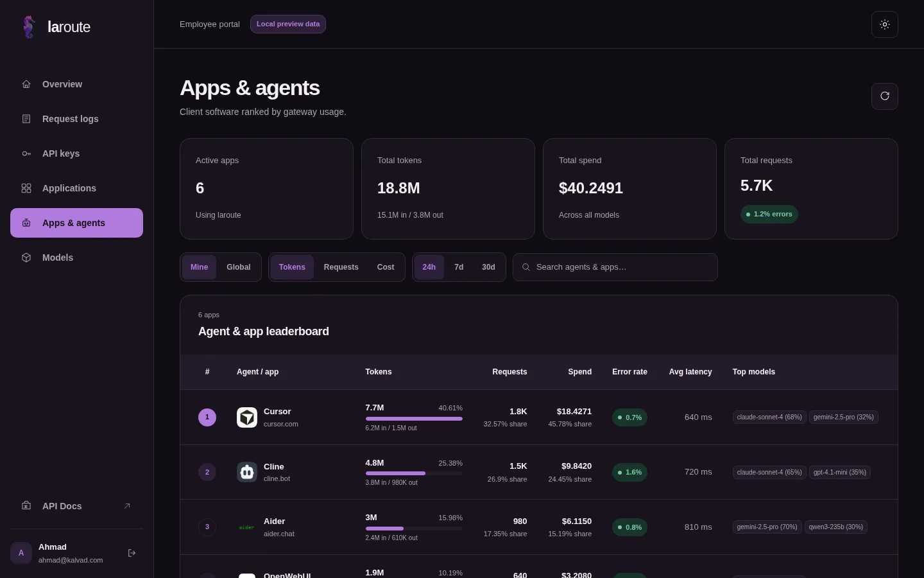Click the gemini-2.5-pro (70%) model chip
Image resolution: width=924 pixels, height=578 pixels.
coord(767,527)
